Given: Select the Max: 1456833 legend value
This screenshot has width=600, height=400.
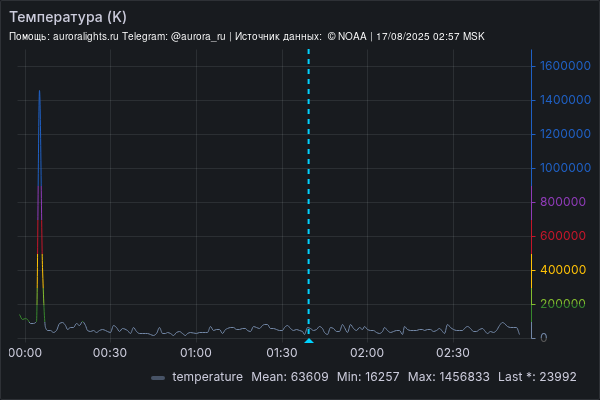Looking at the screenshot, I should (449, 377).
